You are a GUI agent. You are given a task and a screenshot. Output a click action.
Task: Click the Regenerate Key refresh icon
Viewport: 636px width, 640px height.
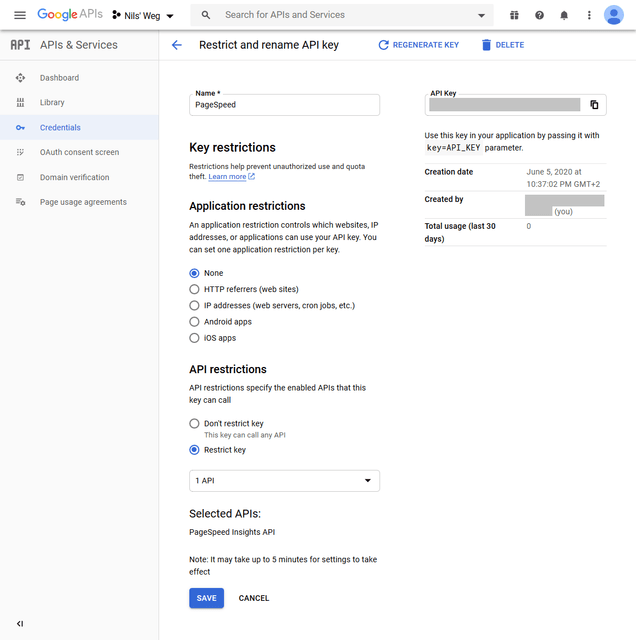click(383, 45)
